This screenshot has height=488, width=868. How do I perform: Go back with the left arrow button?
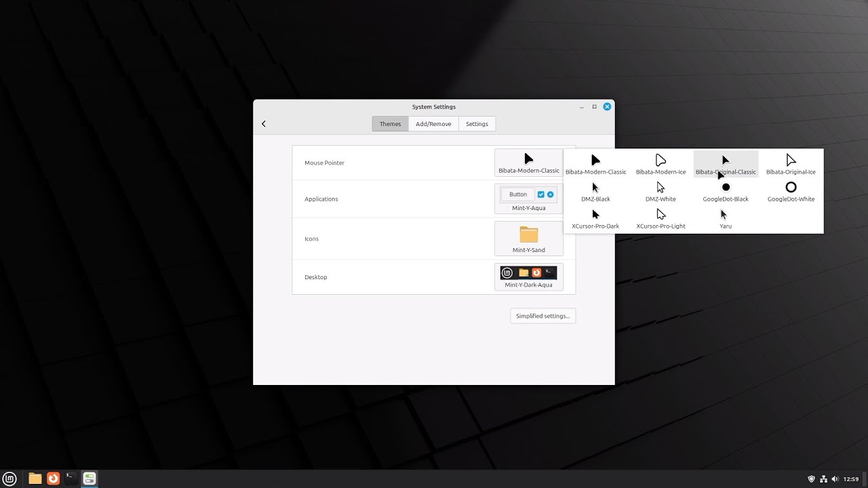264,124
